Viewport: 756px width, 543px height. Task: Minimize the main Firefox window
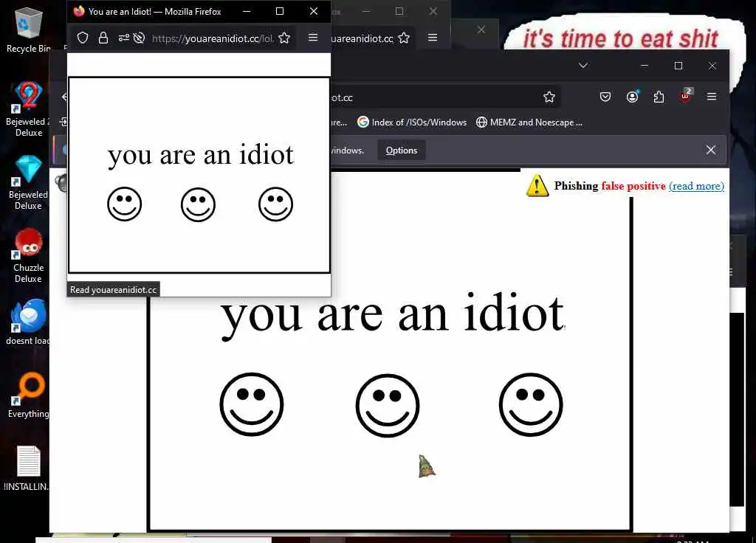[644, 66]
